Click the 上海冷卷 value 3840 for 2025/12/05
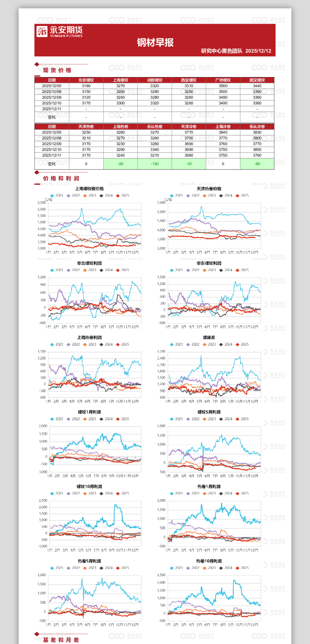The width and height of the screenshot is (310, 644). coord(223,132)
